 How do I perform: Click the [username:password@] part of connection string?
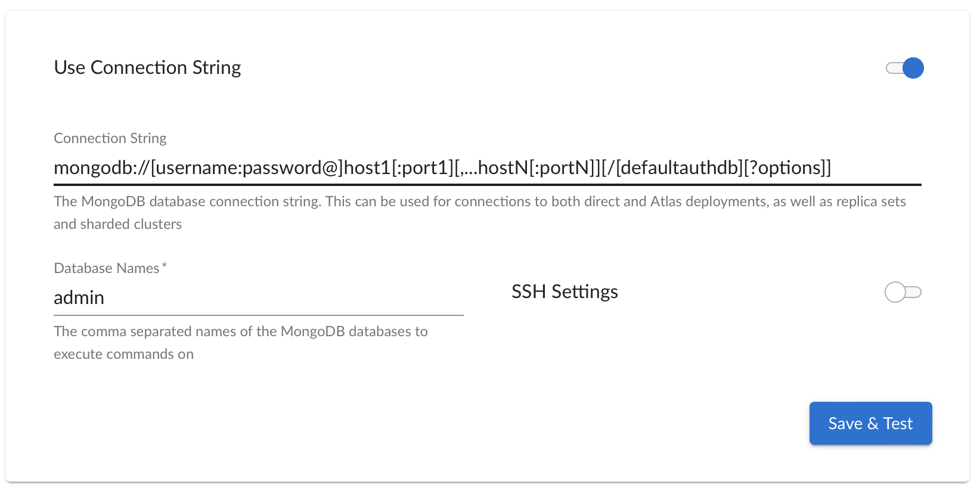pyautogui.click(x=247, y=168)
